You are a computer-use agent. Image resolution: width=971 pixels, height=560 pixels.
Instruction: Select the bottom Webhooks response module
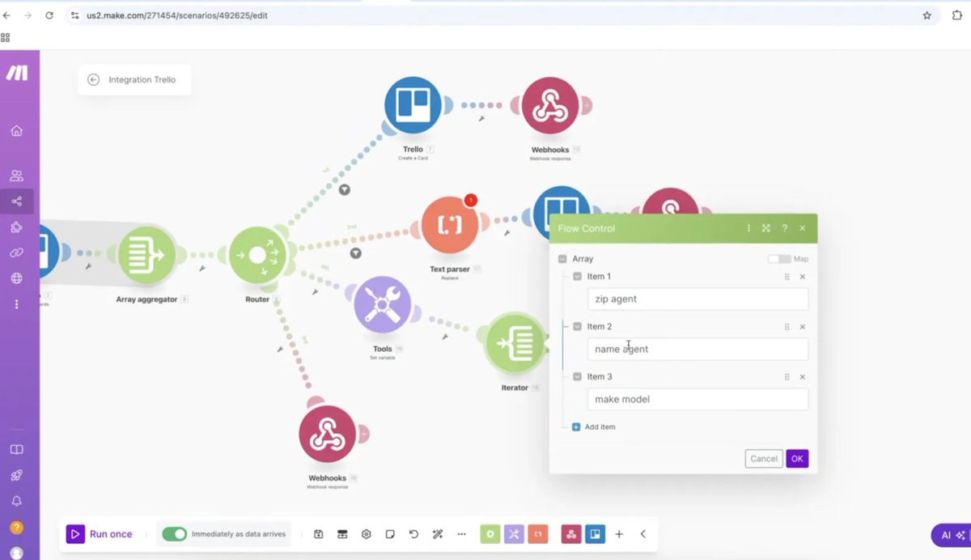[x=328, y=434]
